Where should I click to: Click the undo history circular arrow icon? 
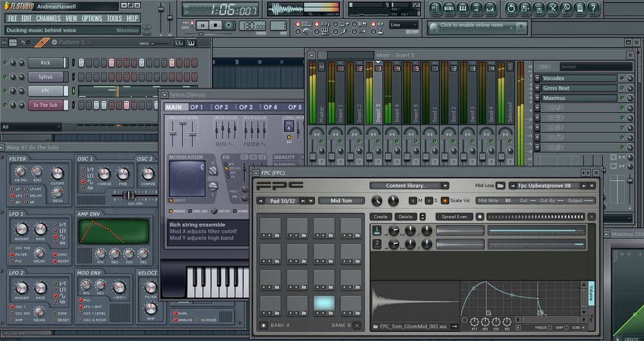[511, 8]
